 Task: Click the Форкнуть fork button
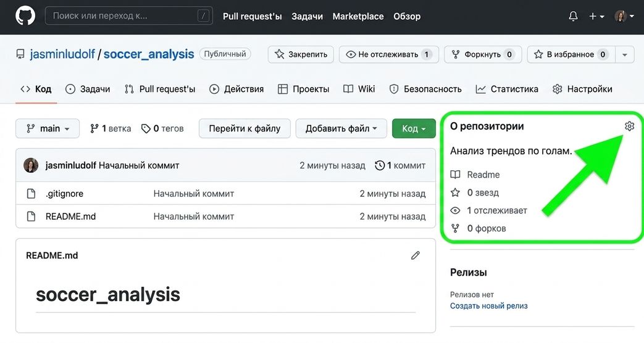point(483,54)
